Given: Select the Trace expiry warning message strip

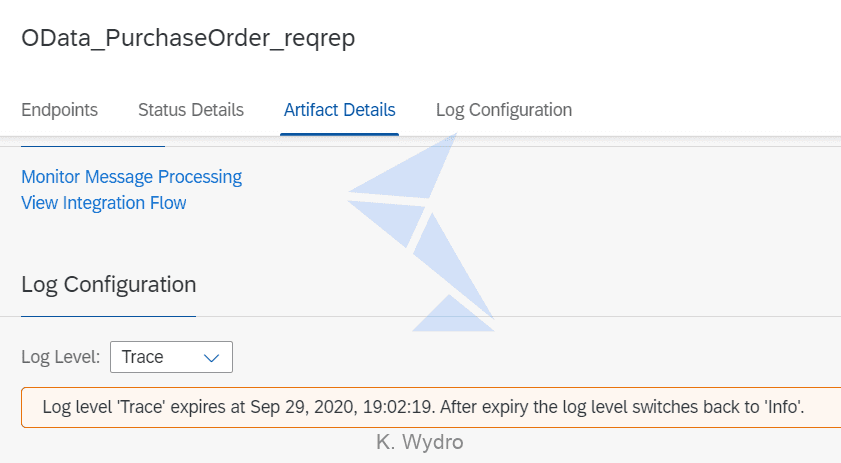Looking at the screenshot, I should pos(431,407).
